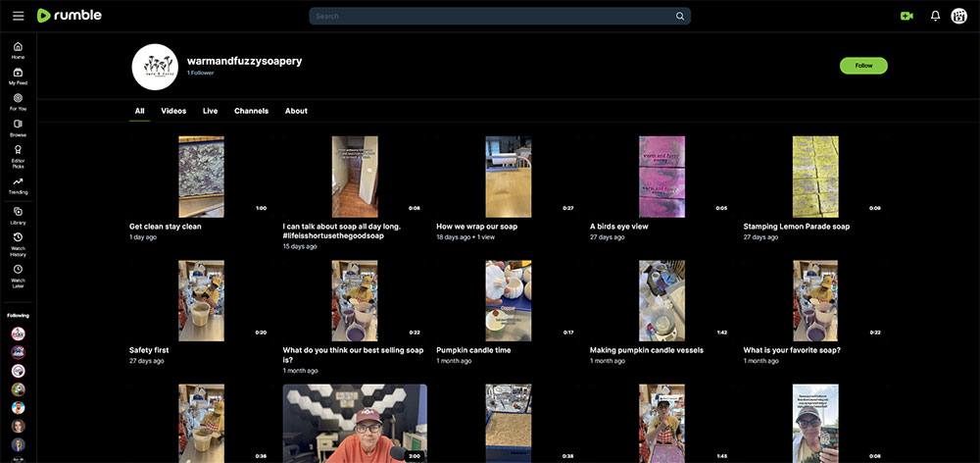Open Trending in sidebar
Screen dimensions: 980x463
coord(18,185)
